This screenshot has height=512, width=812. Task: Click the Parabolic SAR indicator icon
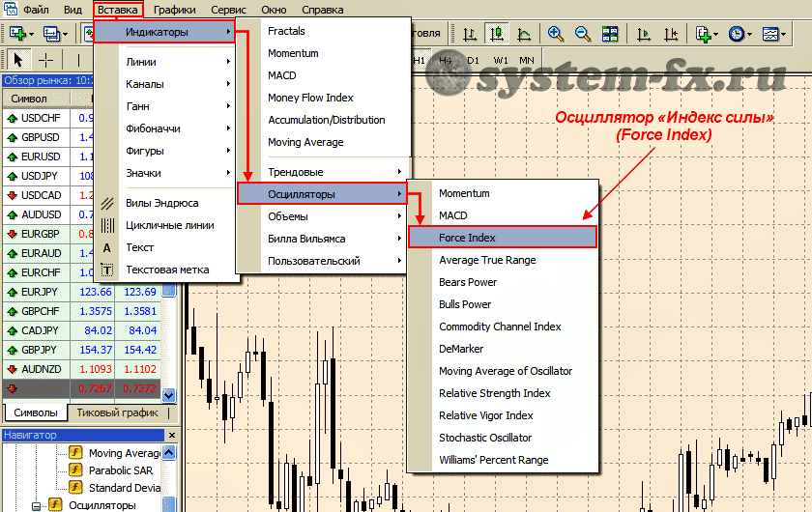[75, 470]
